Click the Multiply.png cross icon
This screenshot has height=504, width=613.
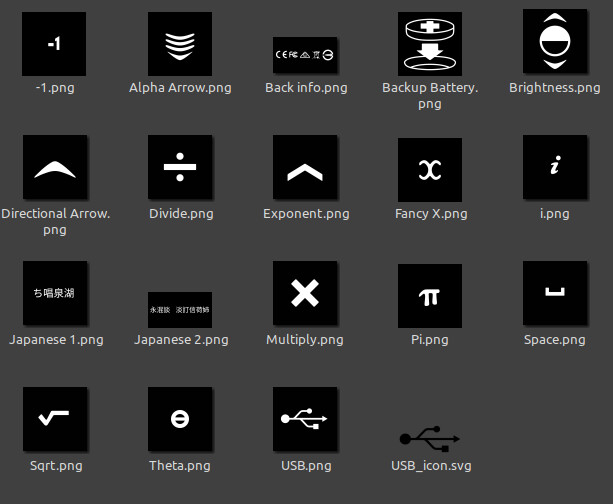point(305,294)
